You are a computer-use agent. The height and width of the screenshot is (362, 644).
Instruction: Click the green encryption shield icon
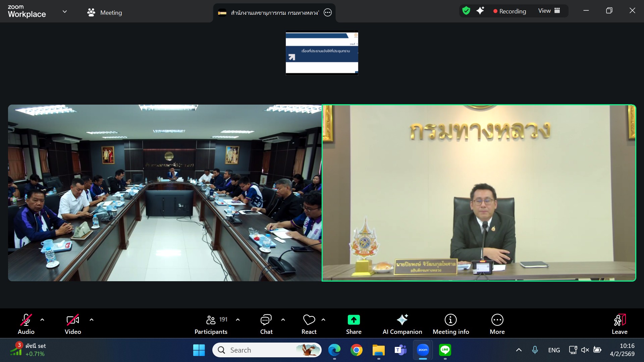coord(466,11)
